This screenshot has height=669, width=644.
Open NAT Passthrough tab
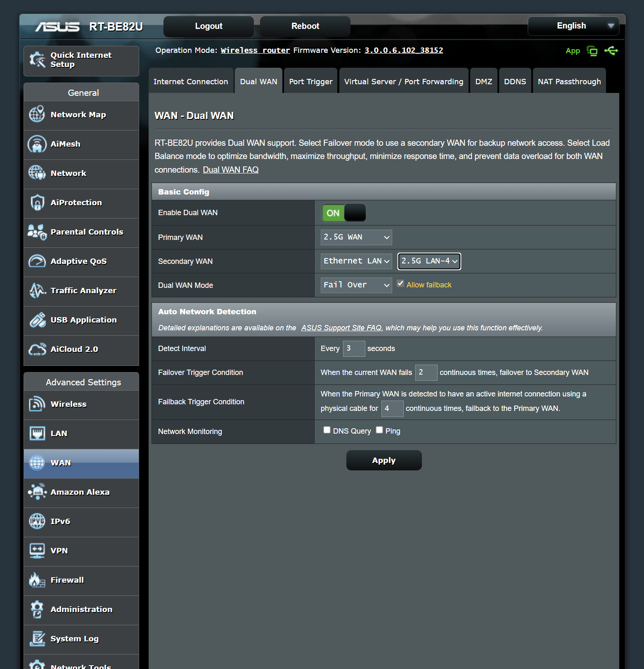click(x=569, y=81)
